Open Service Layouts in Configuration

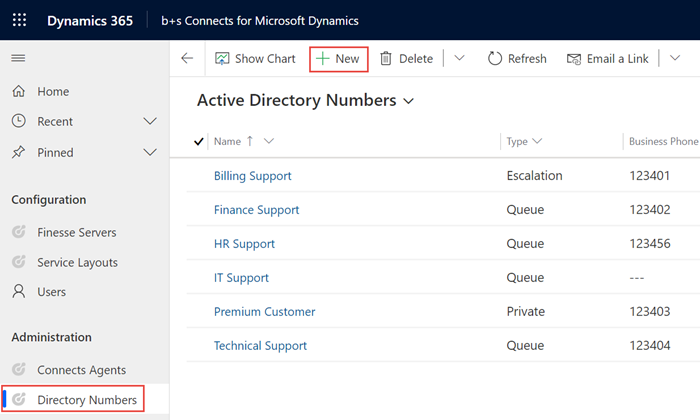[78, 262]
